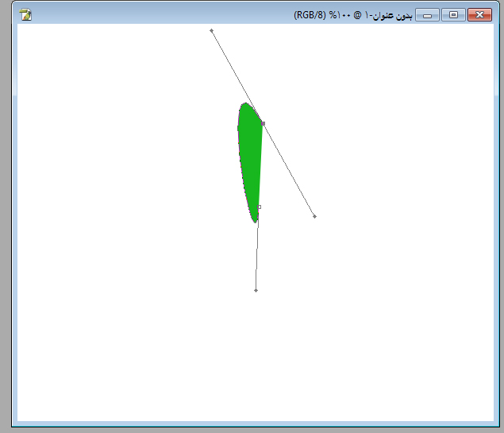This screenshot has height=433, width=504.
Task: Click the pointed bottom tip of the green shape
Action: pos(256,222)
